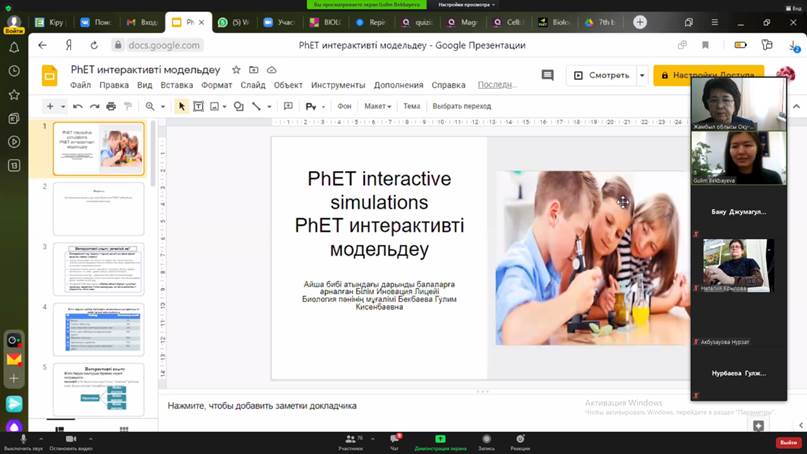Screen dimensions: 807x454
Task: Add a new slide with plus button
Action: point(50,106)
